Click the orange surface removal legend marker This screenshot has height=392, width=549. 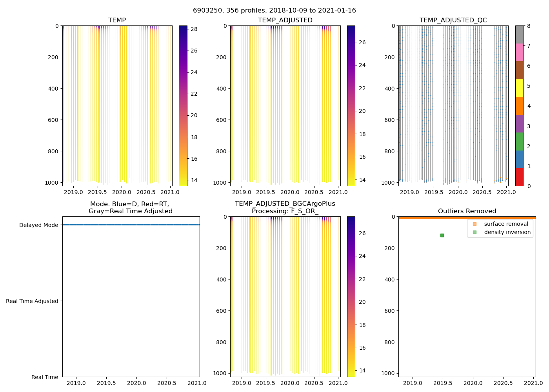(474, 224)
